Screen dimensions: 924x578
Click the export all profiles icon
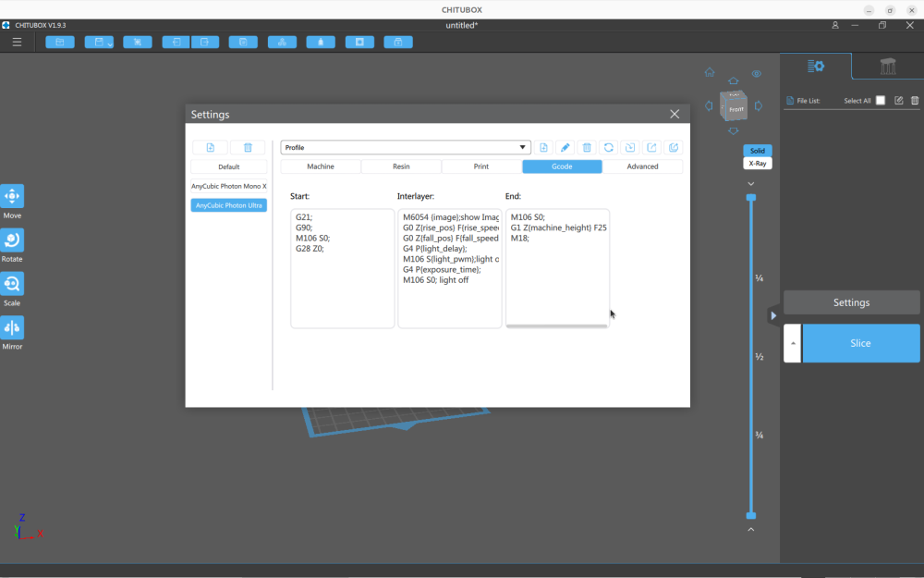click(674, 147)
